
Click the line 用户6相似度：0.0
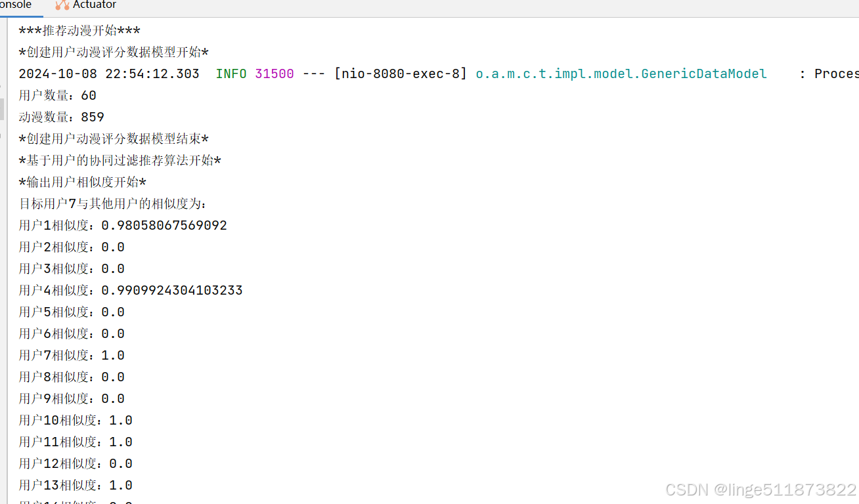(x=72, y=334)
